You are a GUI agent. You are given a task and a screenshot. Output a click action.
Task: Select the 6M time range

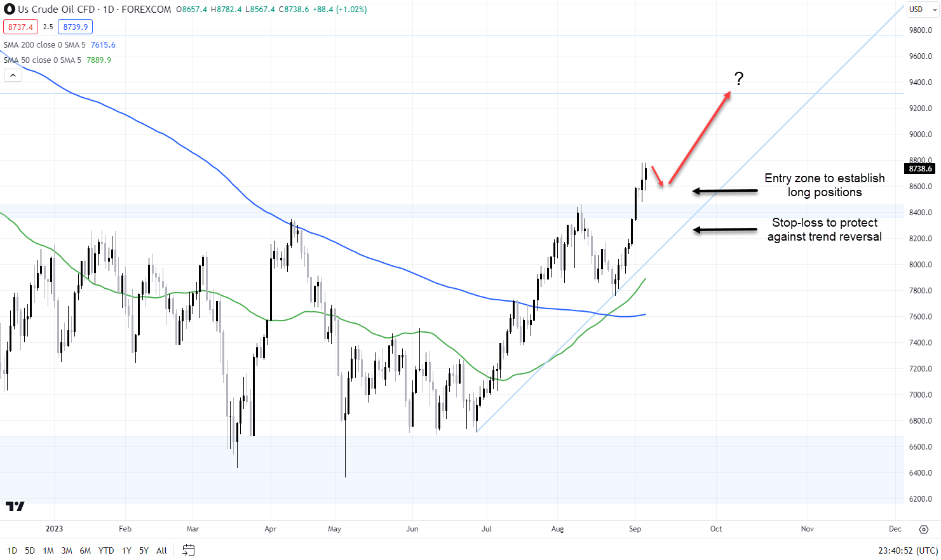(x=85, y=550)
